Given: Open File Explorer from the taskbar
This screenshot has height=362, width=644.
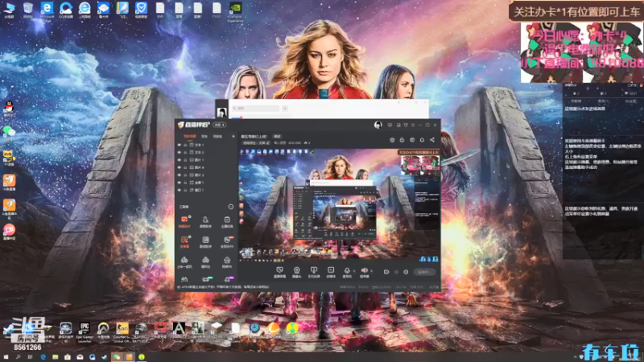Looking at the screenshot, I should click(x=55, y=357).
